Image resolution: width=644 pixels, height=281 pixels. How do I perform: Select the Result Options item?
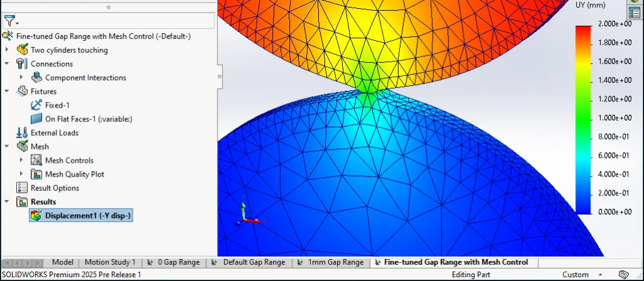[55, 188]
